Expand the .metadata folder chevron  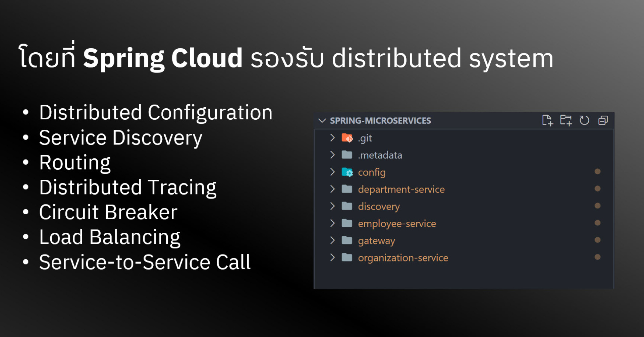pyautogui.click(x=332, y=155)
